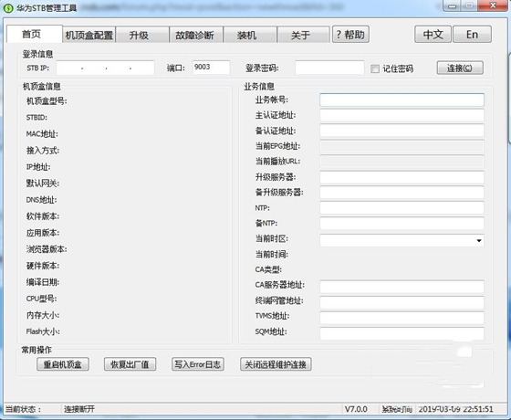Click the 主认证地址 input field
The image size is (511, 420).
(401, 115)
